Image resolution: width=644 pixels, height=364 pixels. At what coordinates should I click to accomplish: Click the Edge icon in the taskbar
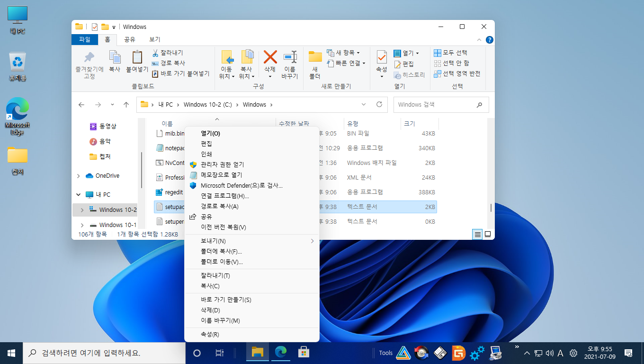(x=281, y=353)
